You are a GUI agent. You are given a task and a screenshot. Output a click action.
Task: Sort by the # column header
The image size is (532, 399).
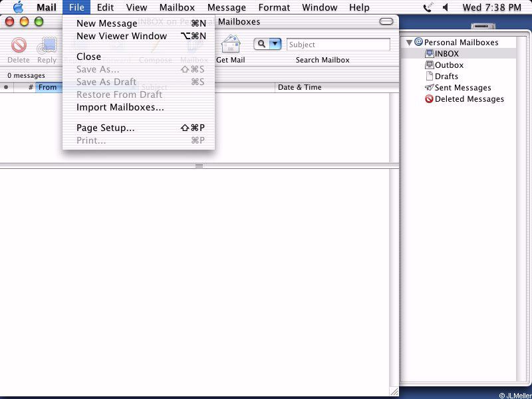pos(25,87)
